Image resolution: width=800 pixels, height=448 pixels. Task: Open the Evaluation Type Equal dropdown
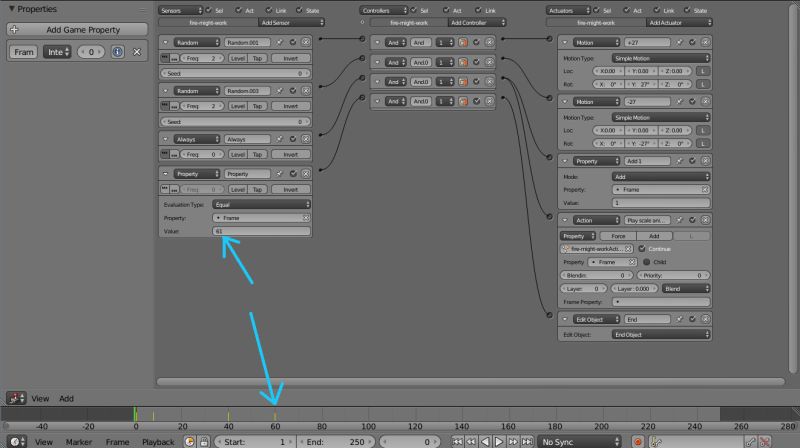(x=261, y=204)
